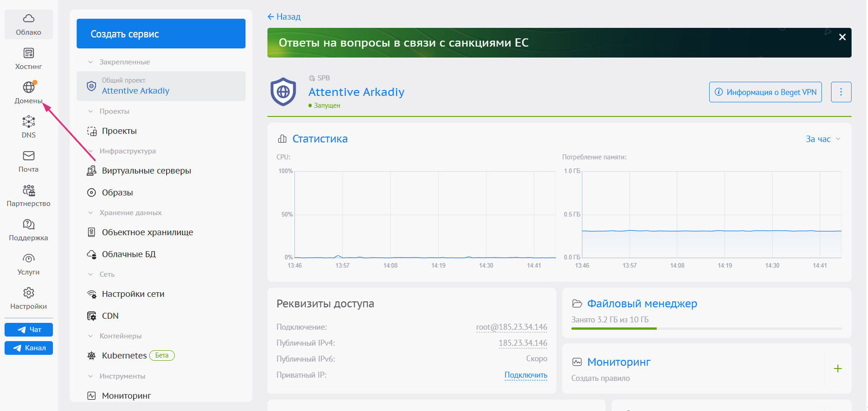The image size is (868, 411).
Task: Open the Kubernetes menu item
Action: [124, 356]
